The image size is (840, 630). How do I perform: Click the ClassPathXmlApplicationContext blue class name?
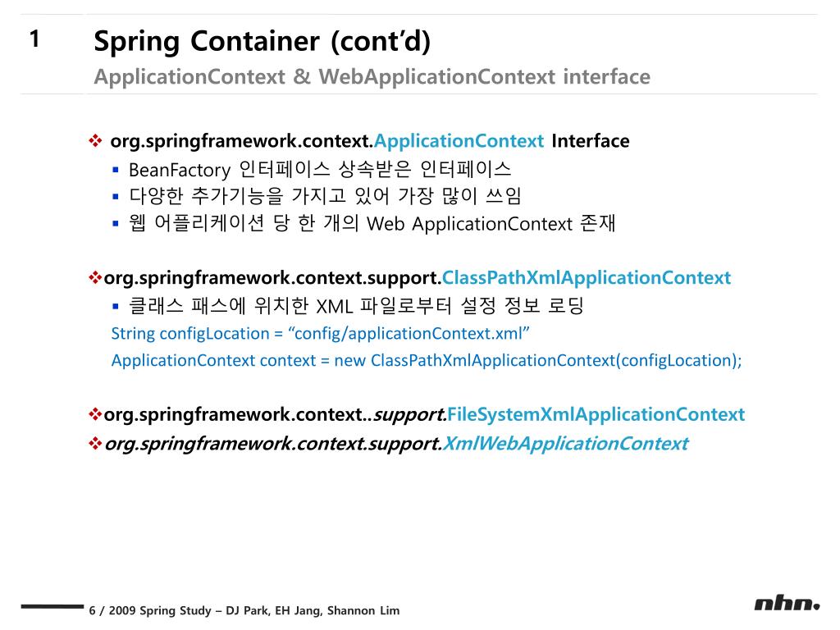coord(586,277)
